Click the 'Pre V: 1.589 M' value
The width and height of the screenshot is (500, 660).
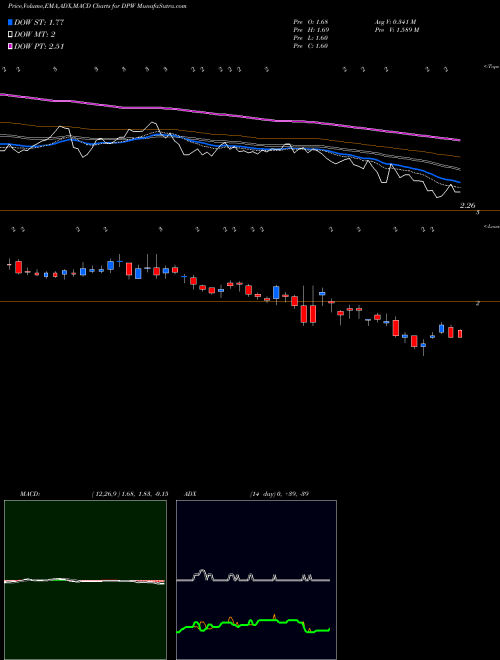click(x=396, y=30)
